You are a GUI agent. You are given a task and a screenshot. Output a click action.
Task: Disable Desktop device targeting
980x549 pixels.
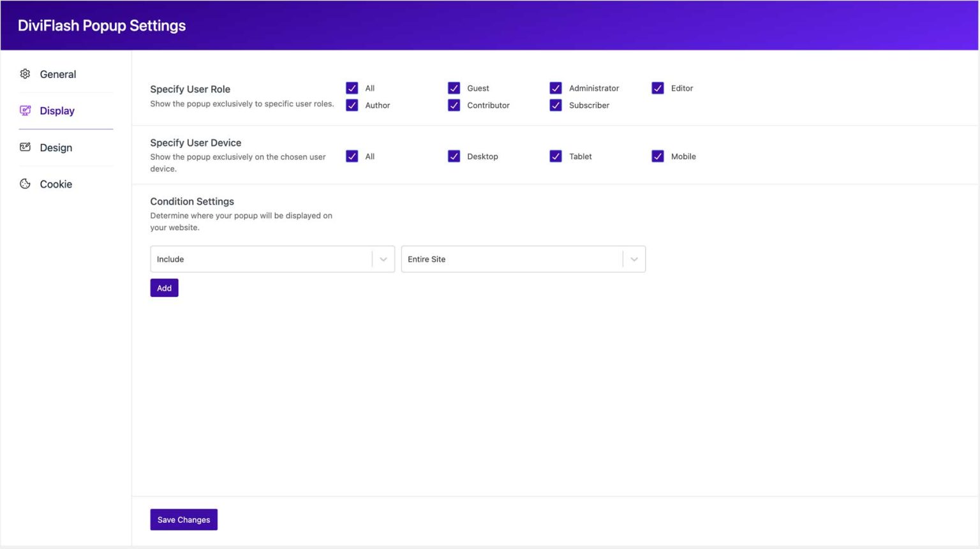[x=454, y=156]
